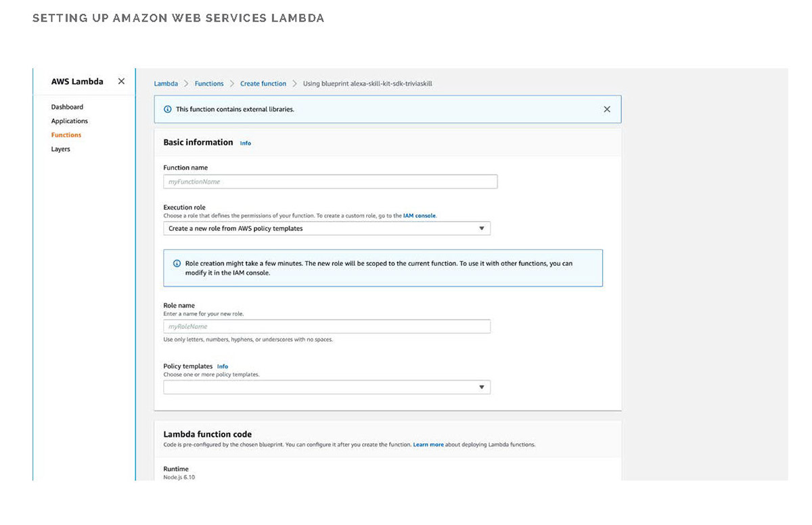Close the AWS Lambda sidebar panel
This screenshot has width=812, height=525.
click(x=121, y=81)
